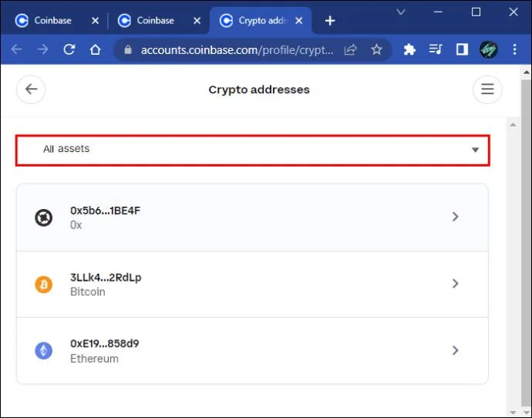Open the Chrome three-dot menu
The width and height of the screenshot is (532, 418).
tap(515, 49)
